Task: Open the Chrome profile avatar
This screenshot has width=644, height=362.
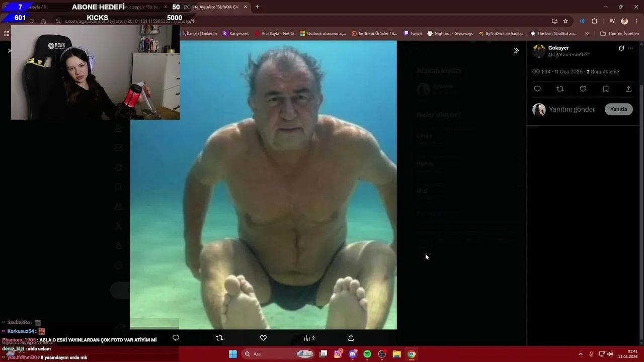Action: tap(624, 21)
